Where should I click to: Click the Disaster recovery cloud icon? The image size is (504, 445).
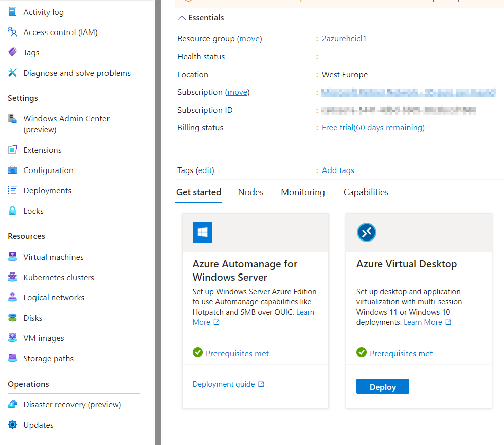[x=12, y=404]
